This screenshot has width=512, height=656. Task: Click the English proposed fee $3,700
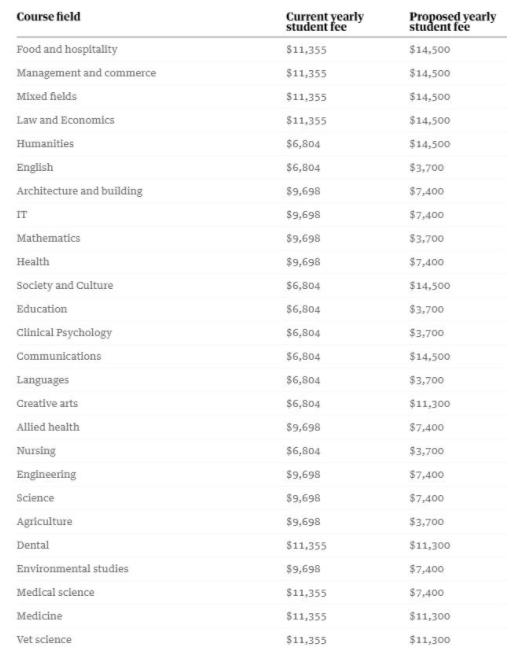pyautogui.click(x=426, y=168)
